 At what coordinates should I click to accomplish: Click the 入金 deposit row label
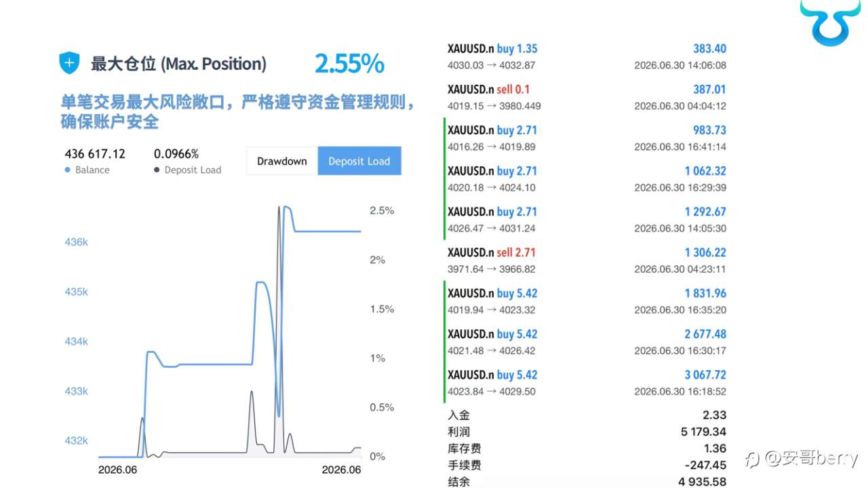coord(458,415)
